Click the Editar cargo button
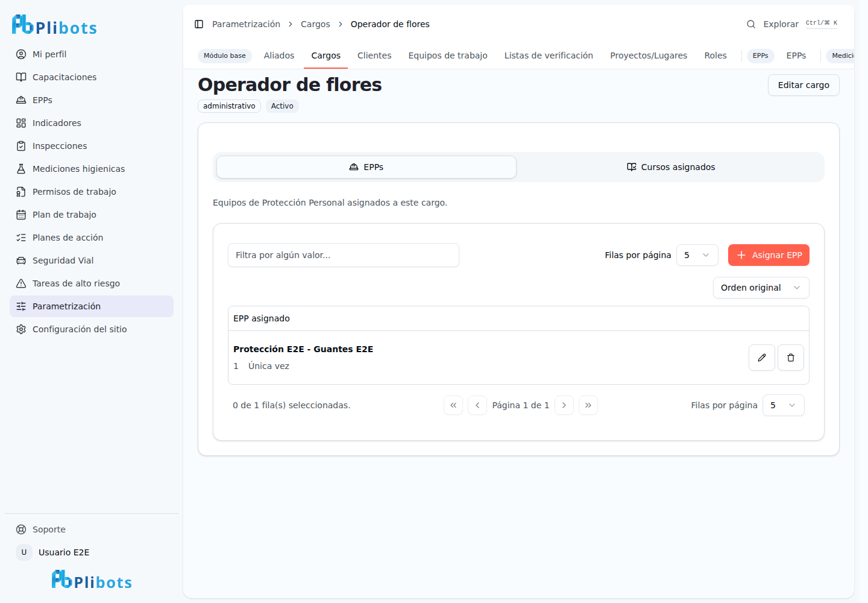 804,85
